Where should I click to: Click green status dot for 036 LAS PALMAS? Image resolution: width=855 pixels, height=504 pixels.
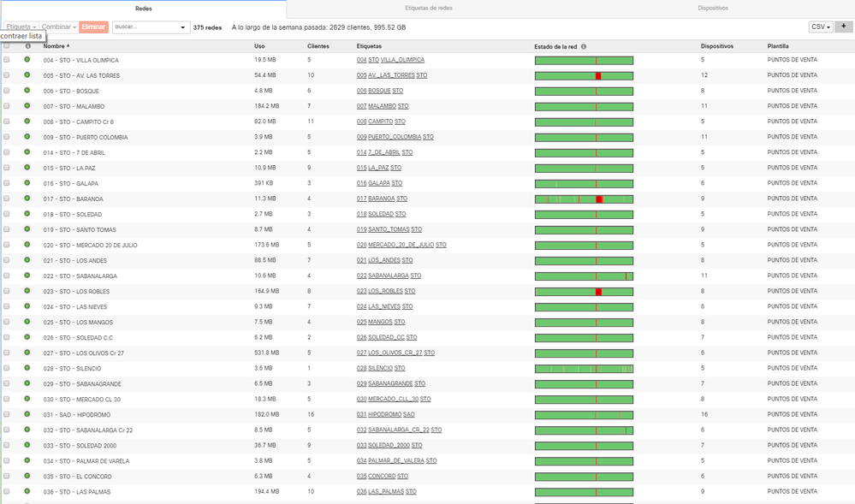point(27,491)
